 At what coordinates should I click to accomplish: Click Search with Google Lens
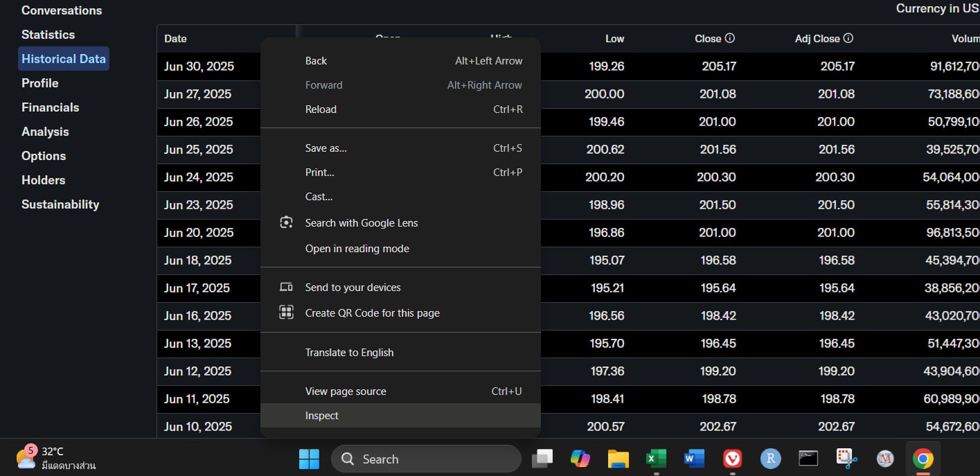coord(362,223)
